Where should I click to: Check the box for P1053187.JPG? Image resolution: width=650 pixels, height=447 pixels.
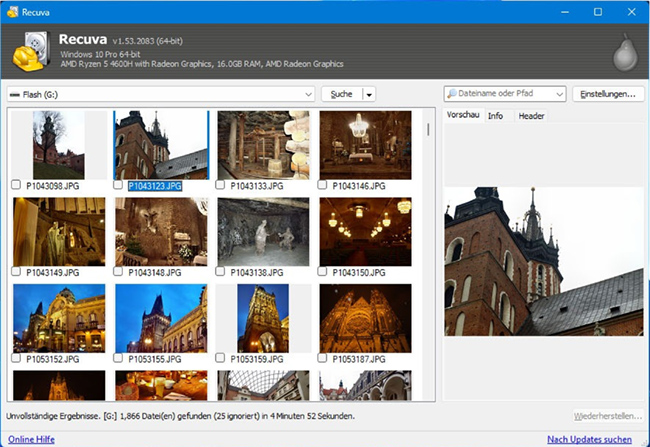pyautogui.click(x=322, y=358)
